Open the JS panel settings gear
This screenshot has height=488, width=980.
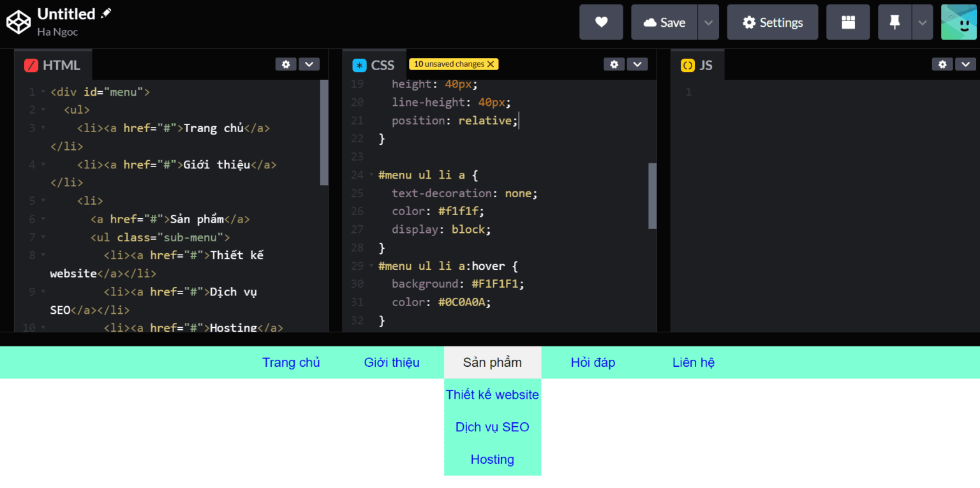(942, 64)
